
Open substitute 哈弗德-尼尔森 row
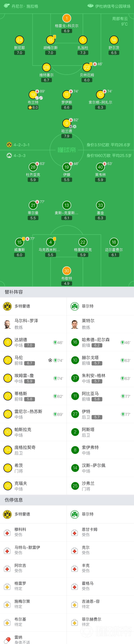[100, 342]
